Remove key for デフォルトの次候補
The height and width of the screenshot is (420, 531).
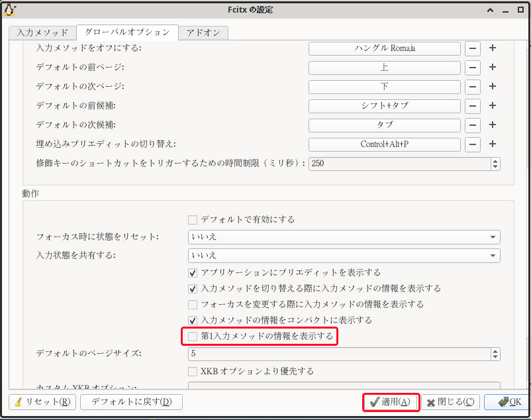click(473, 125)
